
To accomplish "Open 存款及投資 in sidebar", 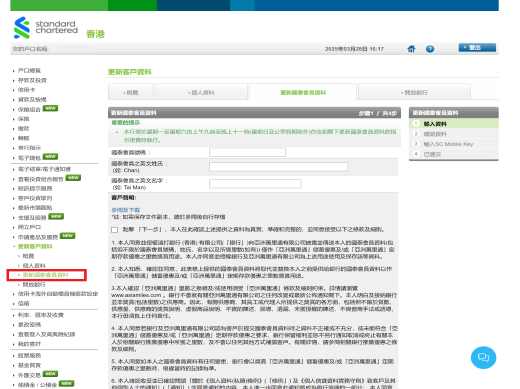I will (32, 80).
